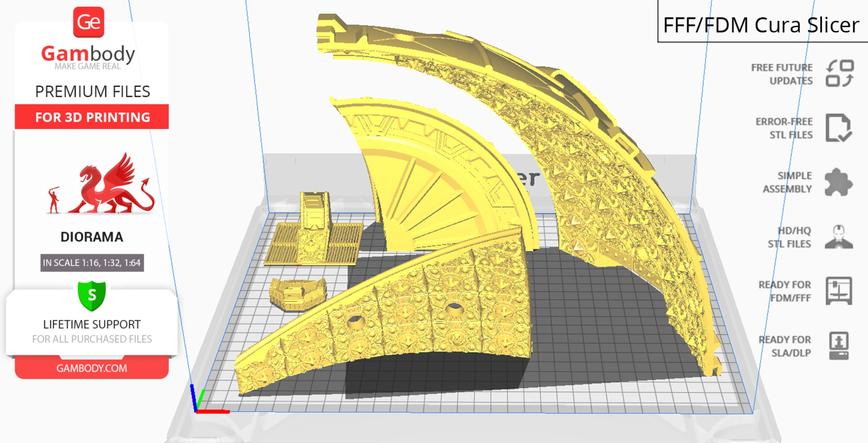Image resolution: width=868 pixels, height=443 pixels.
Task: Click the red FOR 3D PRINTING banner
Action: (92, 117)
